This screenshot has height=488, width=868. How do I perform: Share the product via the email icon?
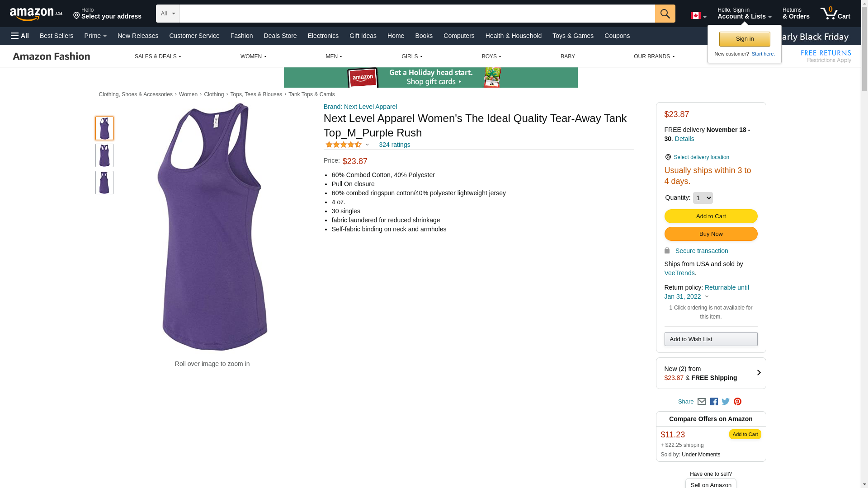tap(702, 402)
